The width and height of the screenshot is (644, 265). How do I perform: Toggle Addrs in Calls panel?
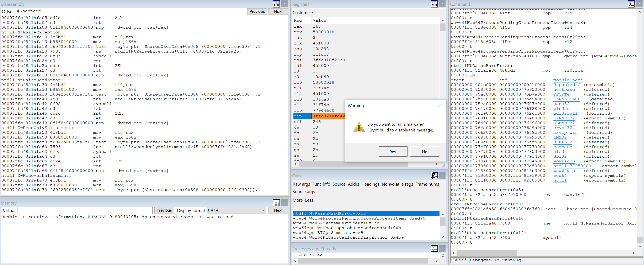coord(353,184)
